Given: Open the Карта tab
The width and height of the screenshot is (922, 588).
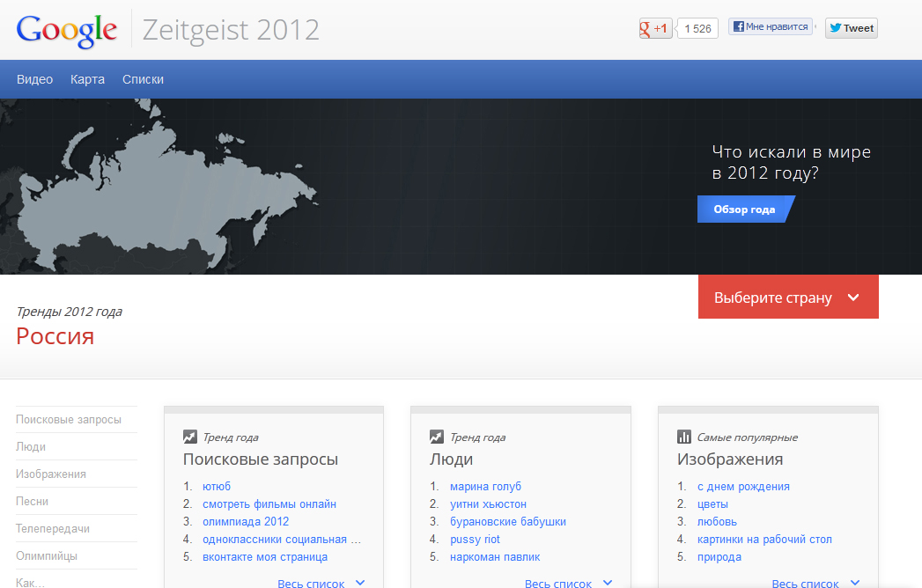Looking at the screenshot, I should (x=87, y=79).
